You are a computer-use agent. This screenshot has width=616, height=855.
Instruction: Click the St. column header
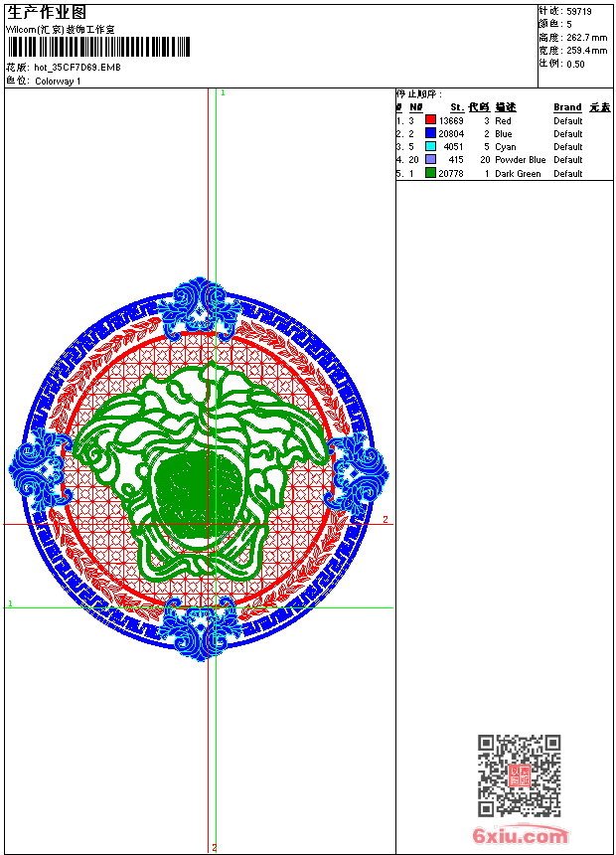tap(457, 107)
